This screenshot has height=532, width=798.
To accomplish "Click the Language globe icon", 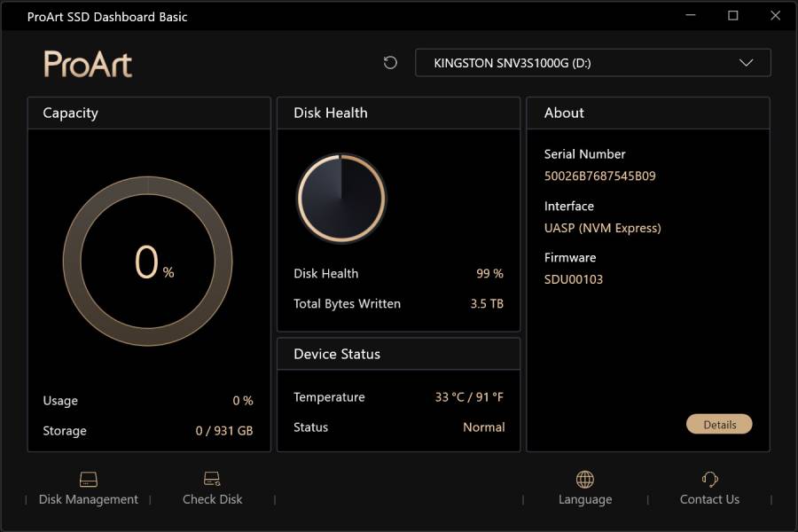I will coord(585,479).
